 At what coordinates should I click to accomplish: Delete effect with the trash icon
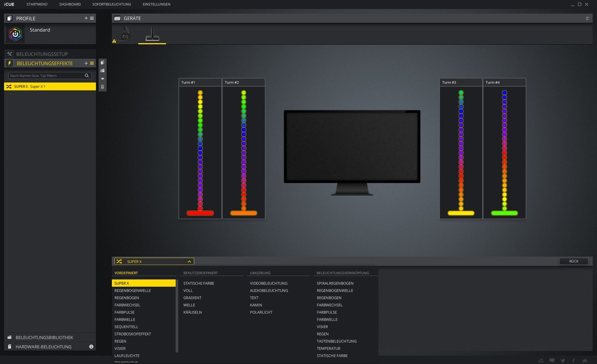pos(102,87)
